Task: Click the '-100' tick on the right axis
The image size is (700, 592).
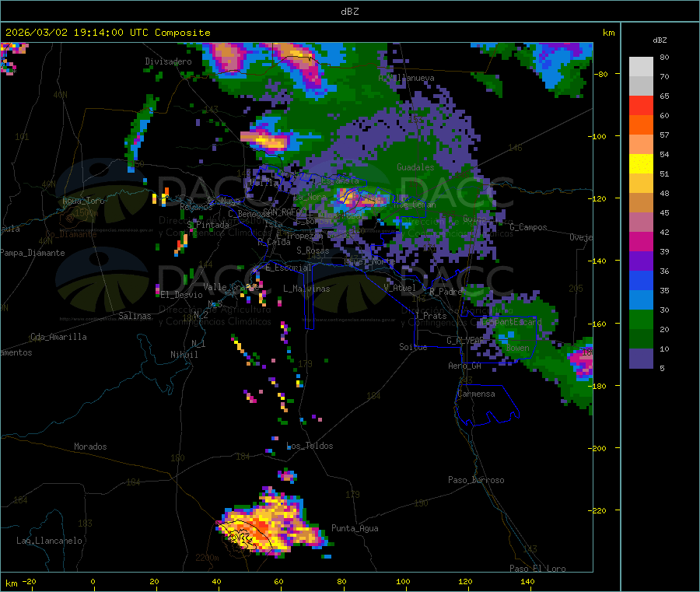Action: (598, 136)
